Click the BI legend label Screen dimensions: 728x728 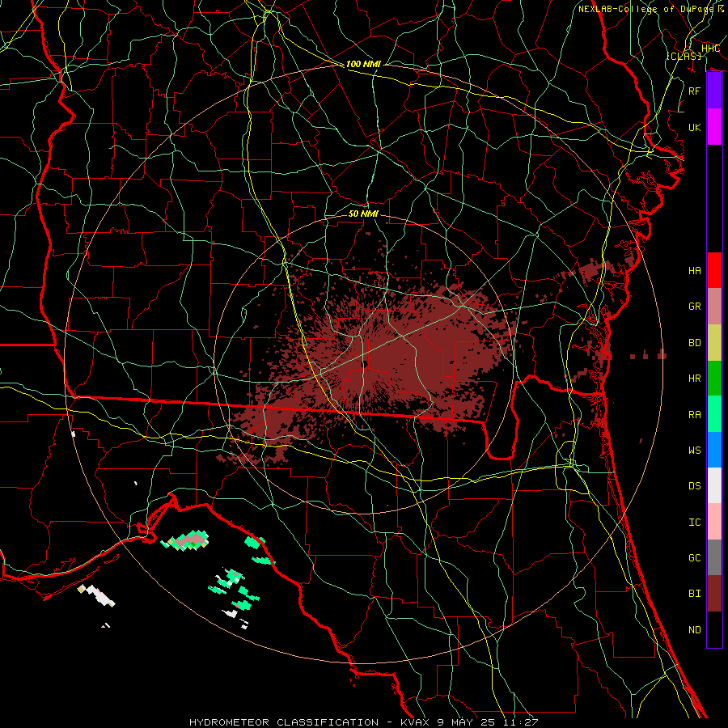click(x=695, y=594)
